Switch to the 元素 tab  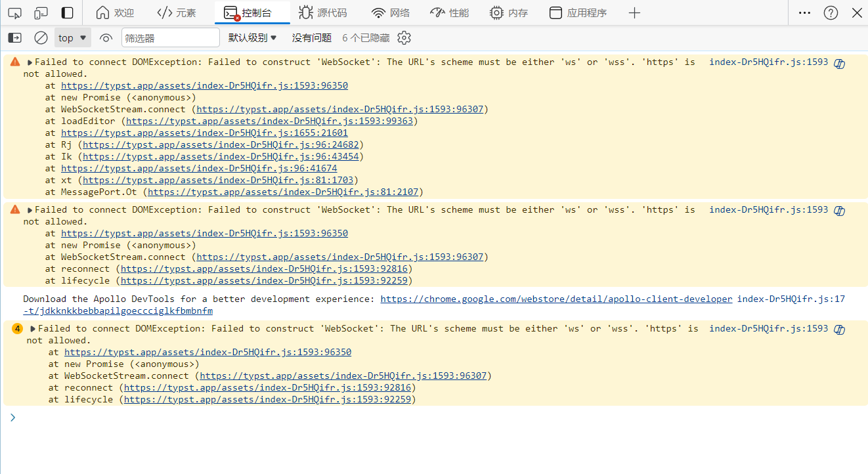coord(177,12)
